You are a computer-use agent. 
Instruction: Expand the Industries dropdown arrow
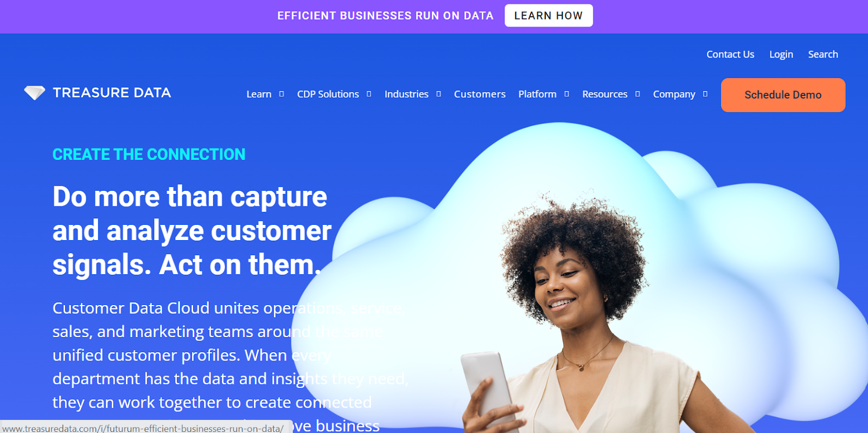point(438,94)
